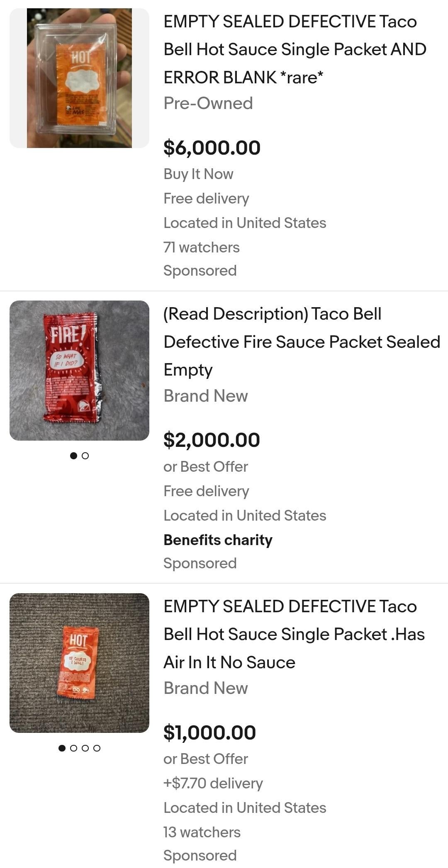
Task: Click '13 watchers' on third listing
Action: point(202,832)
